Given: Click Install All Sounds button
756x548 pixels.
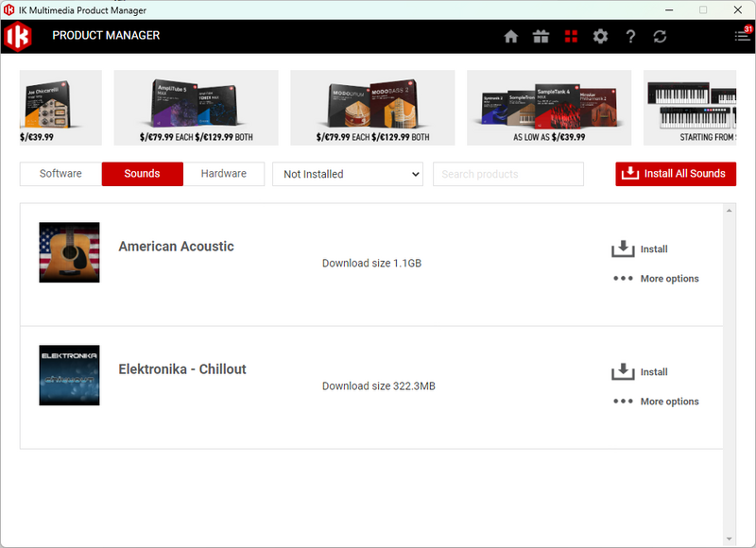Looking at the screenshot, I should (x=676, y=174).
